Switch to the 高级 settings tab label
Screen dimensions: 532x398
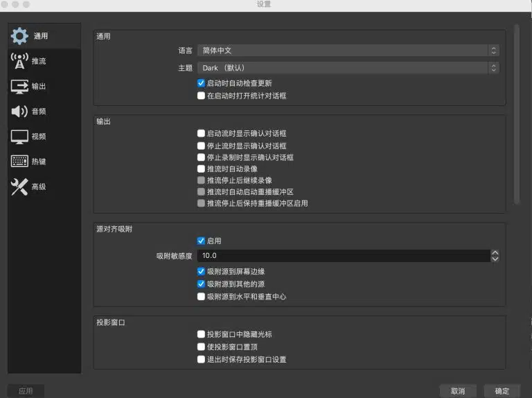tap(39, 187)
